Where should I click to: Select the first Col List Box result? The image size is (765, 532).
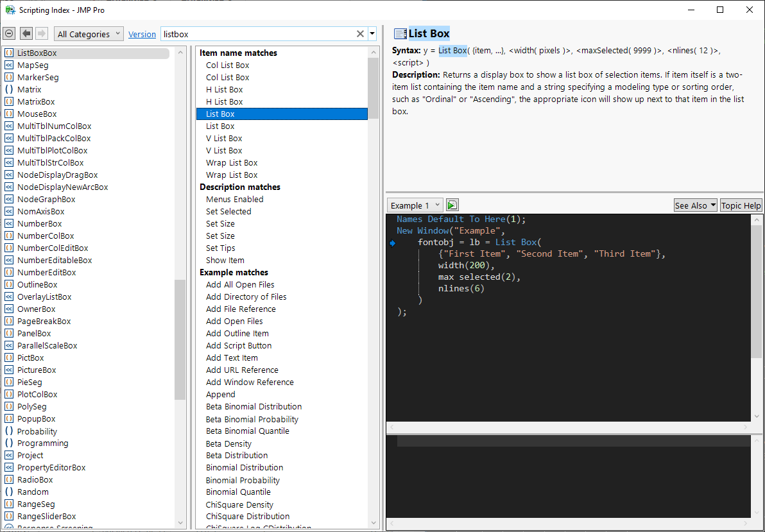[227, 65]
